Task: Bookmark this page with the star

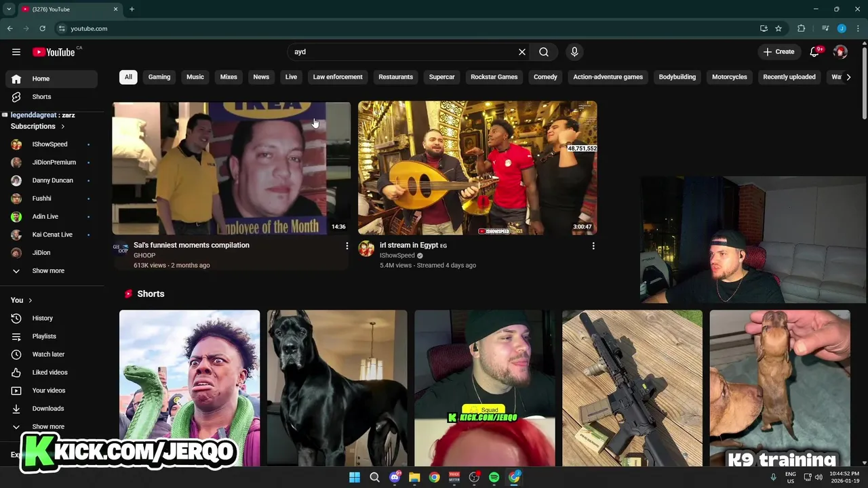Action: [778, 28]
